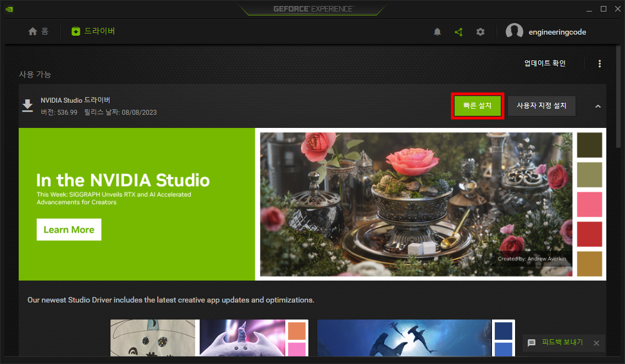Viewport: 625px width, 364px height.
Task: Select the pink color swatch
Action: [x=589, y=204]
